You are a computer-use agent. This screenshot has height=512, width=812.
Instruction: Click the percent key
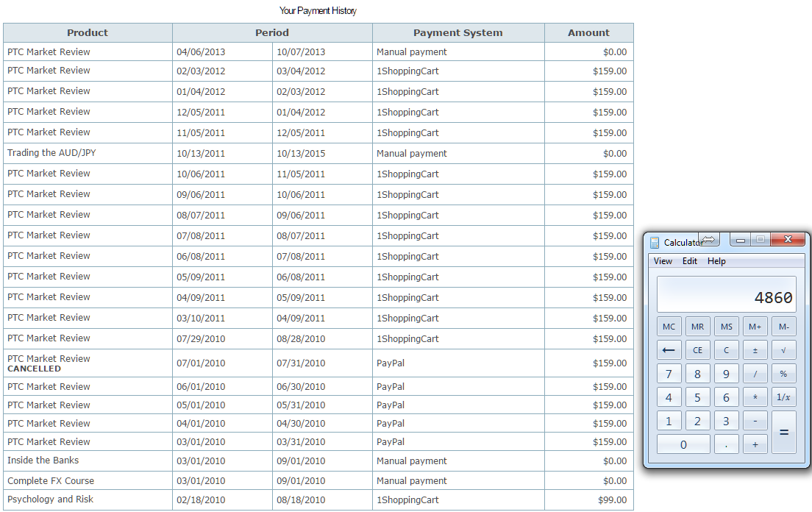tap(784, 374)
